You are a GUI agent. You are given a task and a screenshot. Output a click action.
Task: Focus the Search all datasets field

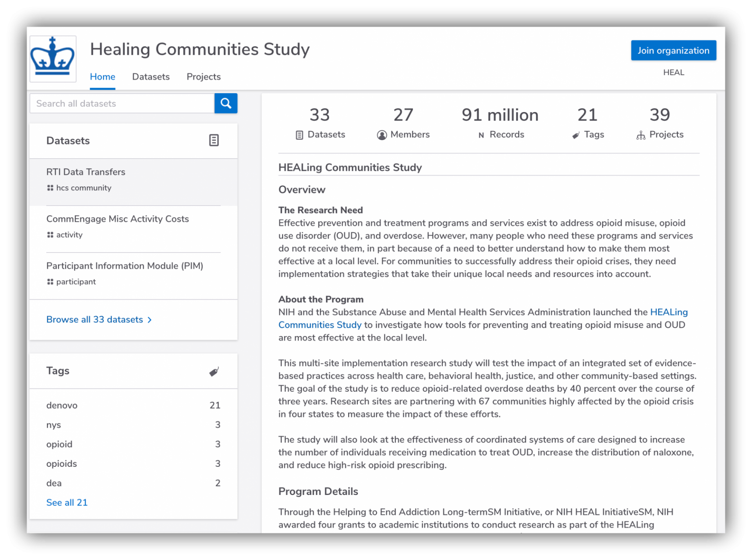122,103
